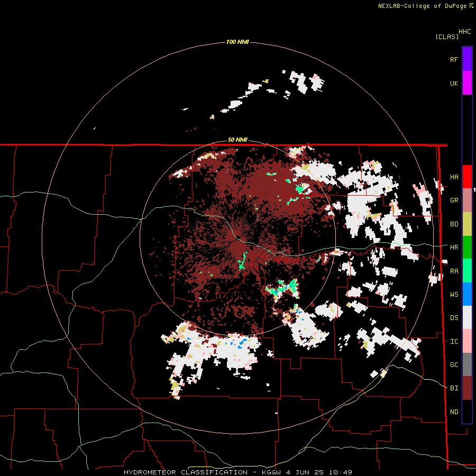Image resolution: width=476 pixels, height=476 pixels.
Task: Click the RF legend label
Action: 454,59
